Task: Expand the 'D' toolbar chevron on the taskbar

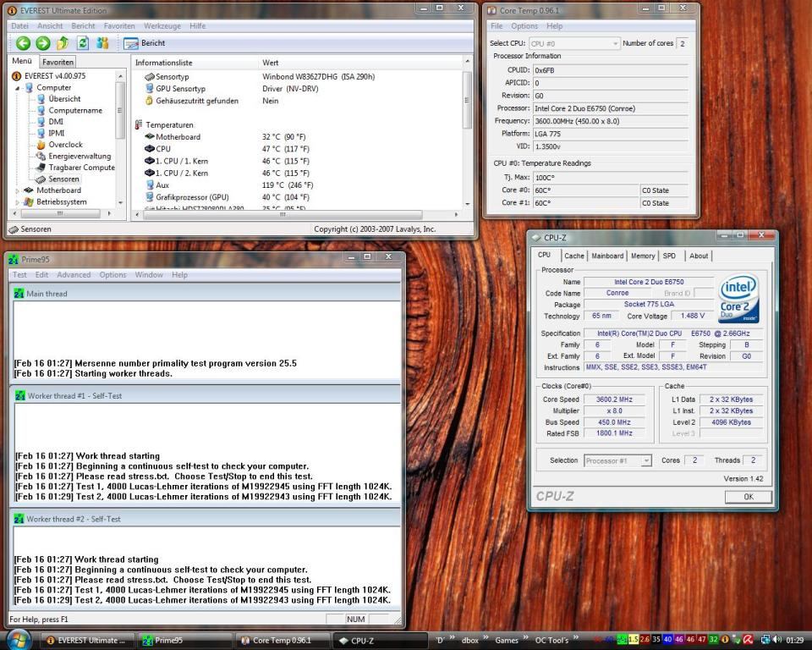Action: coord(452,637)
